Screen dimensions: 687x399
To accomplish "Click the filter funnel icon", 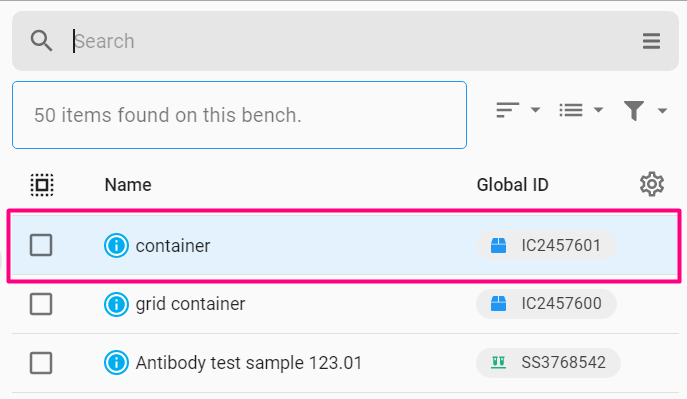I will (634, 110).
